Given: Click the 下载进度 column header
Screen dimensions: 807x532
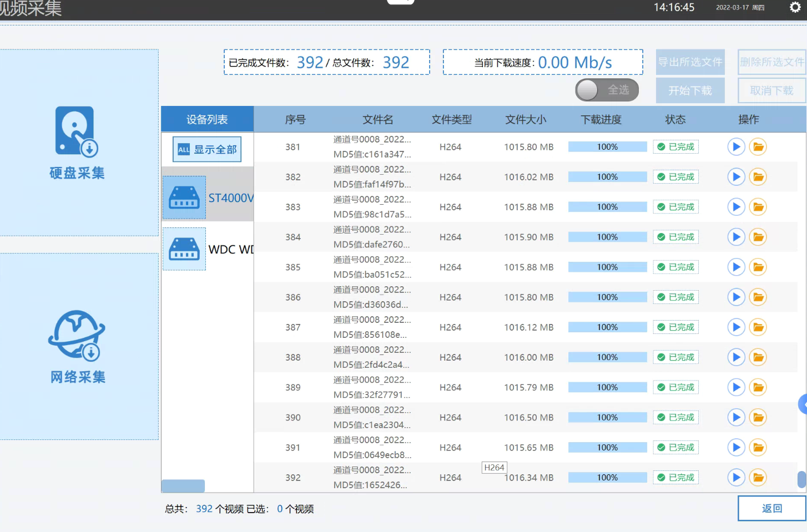Looking at the screenshot, I should coord(601,119).
